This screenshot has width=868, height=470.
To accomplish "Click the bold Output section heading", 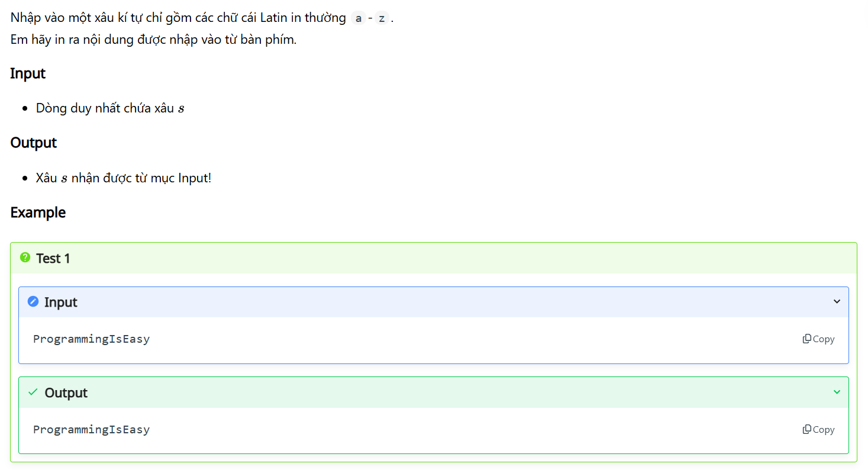I will (x=34, y=143).
